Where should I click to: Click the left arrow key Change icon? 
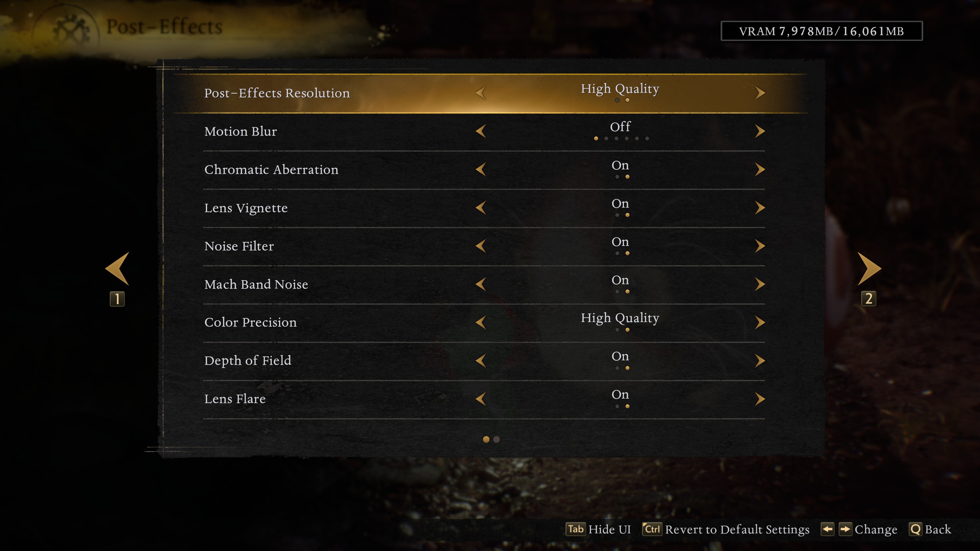(x=827, y=529)
